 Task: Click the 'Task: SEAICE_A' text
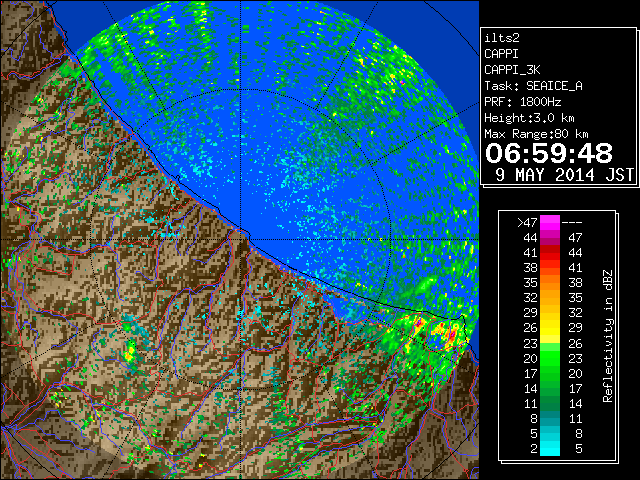pyautogui.click(x=533, y=86)
